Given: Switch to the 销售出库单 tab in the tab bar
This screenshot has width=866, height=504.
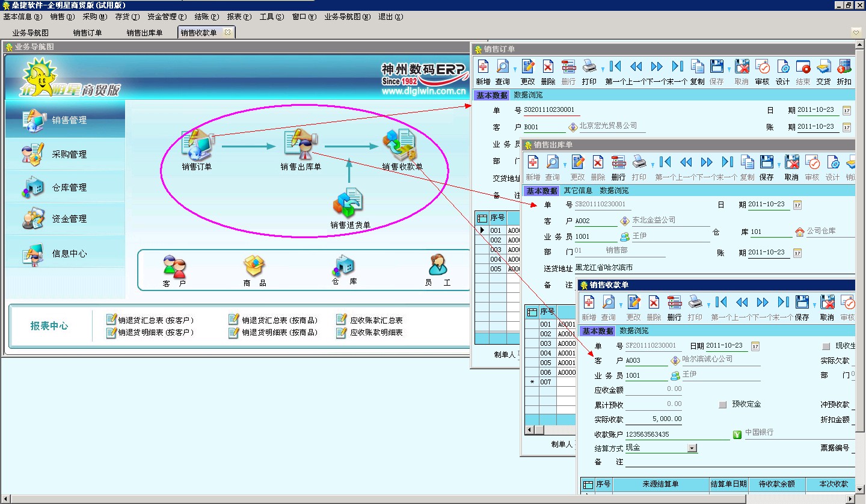Looking at the screenshot, I should click(144, 33).
